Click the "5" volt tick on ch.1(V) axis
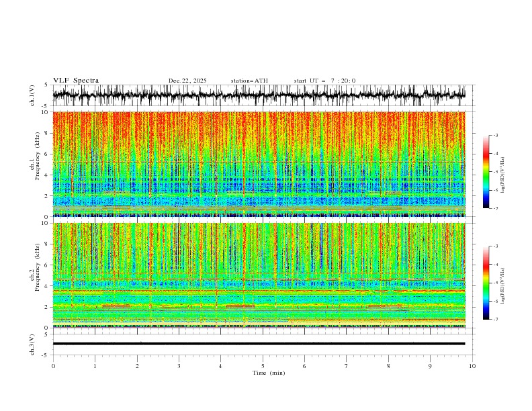Image resolution: width=532 pixels, height=411 pixels. tap(46, 85)
